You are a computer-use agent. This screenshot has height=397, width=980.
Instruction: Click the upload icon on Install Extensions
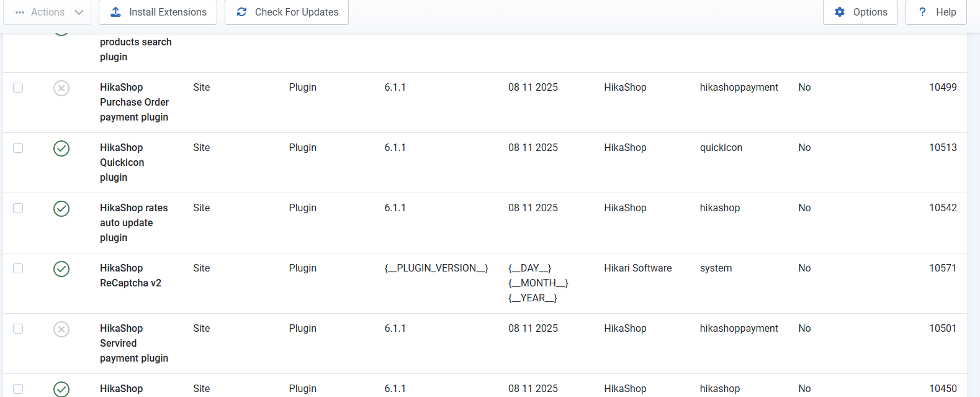(115, 12)
